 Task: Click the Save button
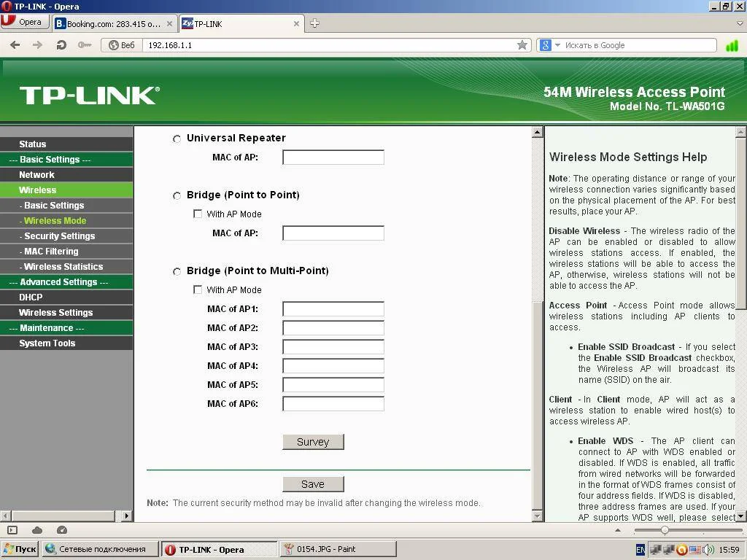click(x=313, y=484)
